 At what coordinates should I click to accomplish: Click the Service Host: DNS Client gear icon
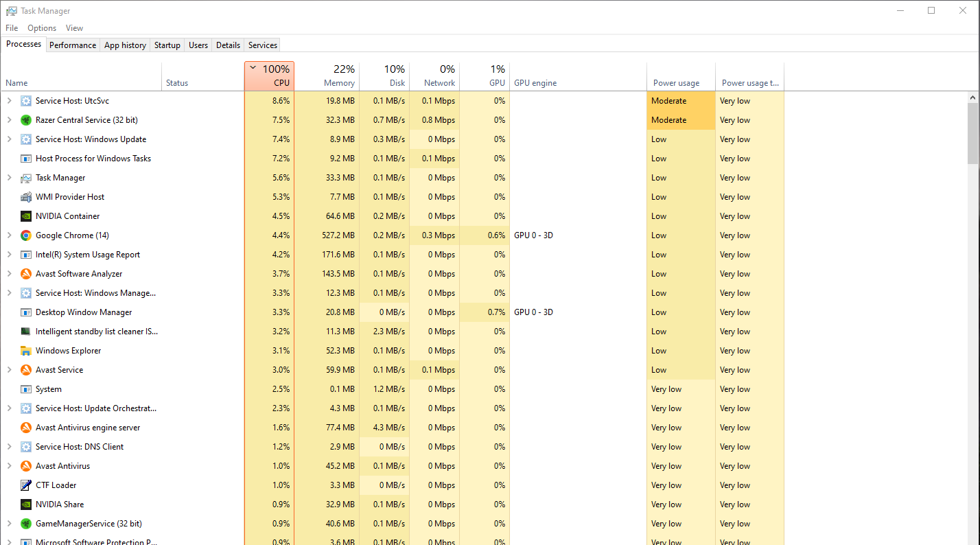pyautogui.click(x=26, y=447)
